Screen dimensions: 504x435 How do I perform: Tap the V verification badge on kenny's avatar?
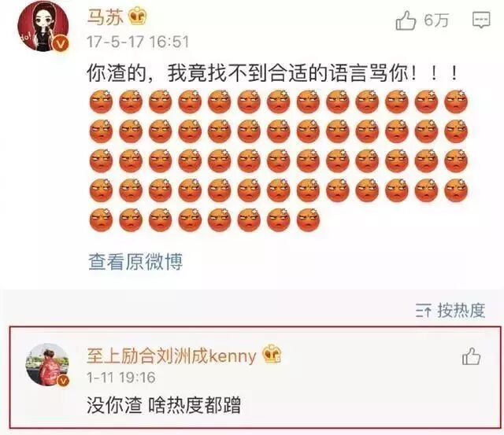click(x=63, y=381)
